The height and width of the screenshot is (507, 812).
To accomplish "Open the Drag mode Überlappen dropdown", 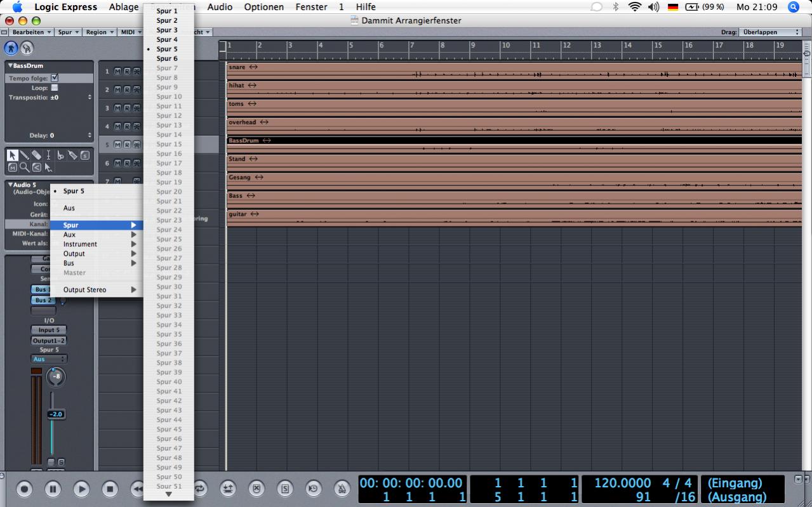I will click(x=770, y=32).
